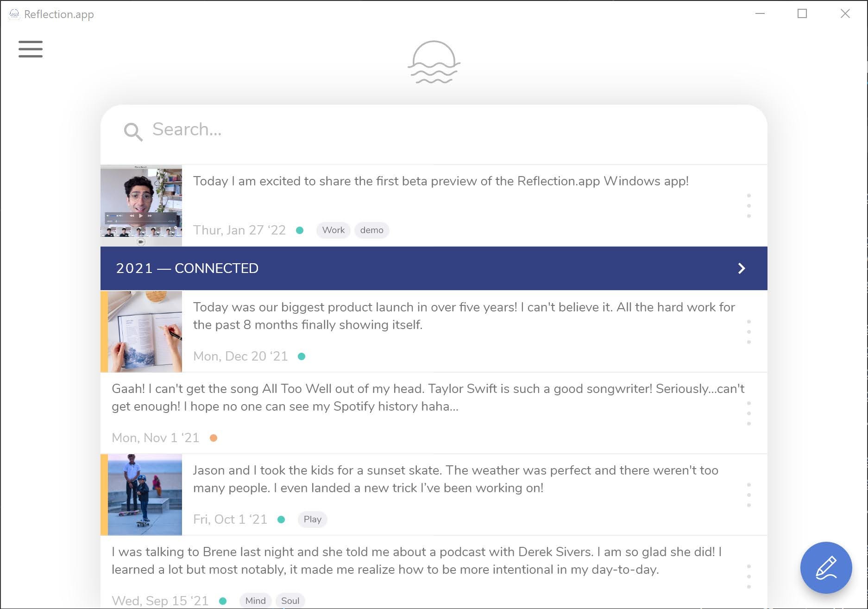Viewport: 868px width, 609px height.
Task: Open the journal photo thumbnail
Action: tap(145, 331)
